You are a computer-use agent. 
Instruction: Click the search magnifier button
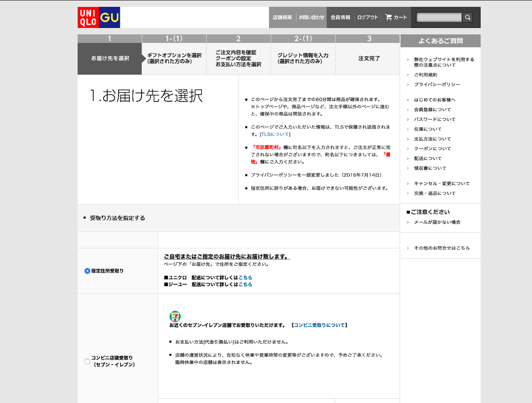pyautogui.click(x=468, y=17)
